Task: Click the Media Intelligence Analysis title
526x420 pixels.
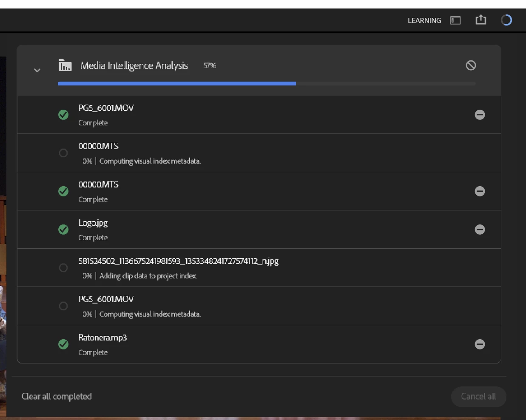Action: tap(134, 65)
